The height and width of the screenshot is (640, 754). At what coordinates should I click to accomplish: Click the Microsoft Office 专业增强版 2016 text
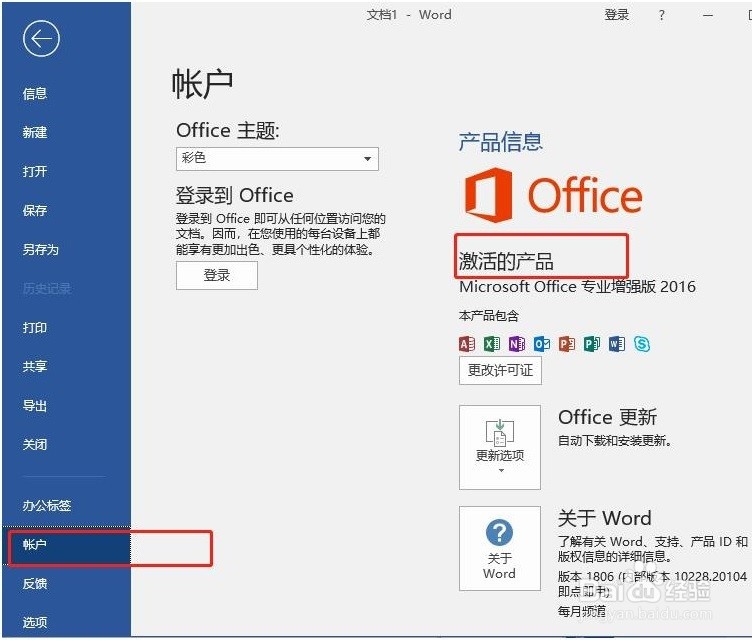[x=577, y=287]
